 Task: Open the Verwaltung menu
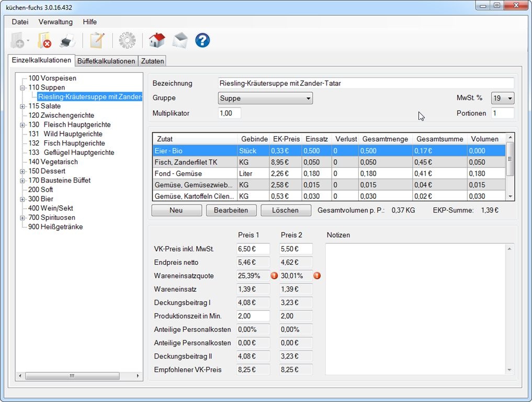click(x=55, y=22)
